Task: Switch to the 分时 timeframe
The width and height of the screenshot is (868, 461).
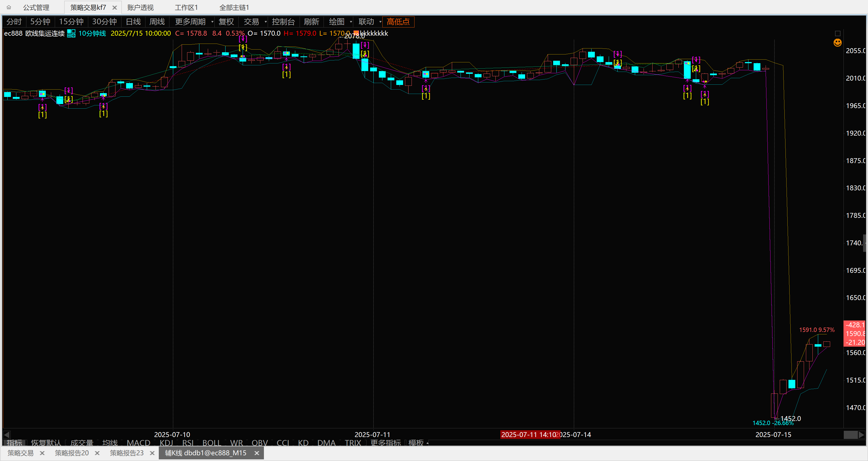Action: [x=14, y=22]
